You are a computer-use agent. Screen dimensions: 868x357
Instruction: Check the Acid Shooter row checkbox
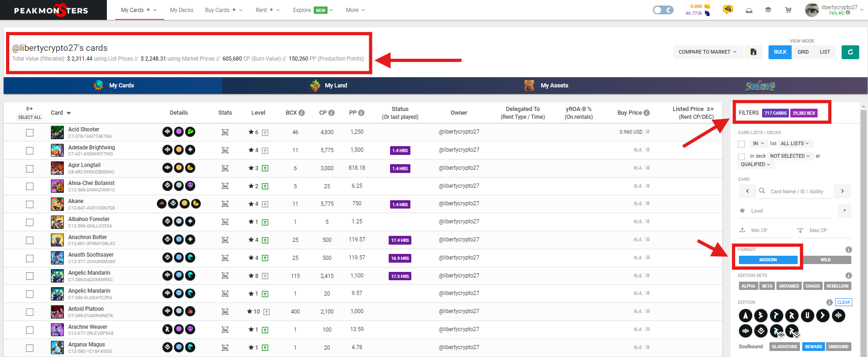pyautogui.click(x=30, y=133)
